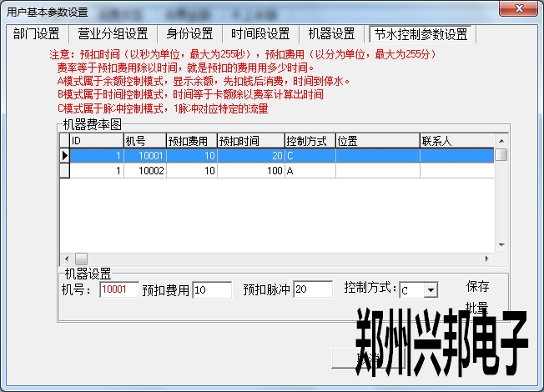Click the table's horizontal scrollbar right arrow
This screenshot has height=392, width=544.
click(x=489, y=259)
